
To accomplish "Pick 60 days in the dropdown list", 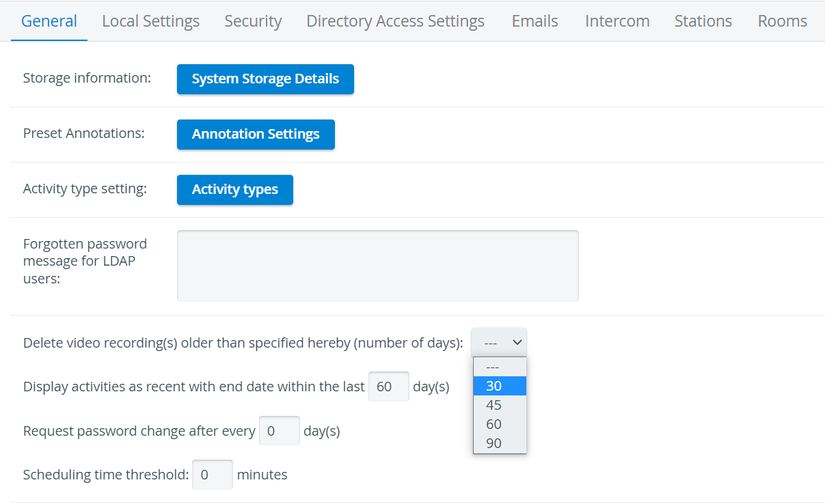I will coord(500,424).
